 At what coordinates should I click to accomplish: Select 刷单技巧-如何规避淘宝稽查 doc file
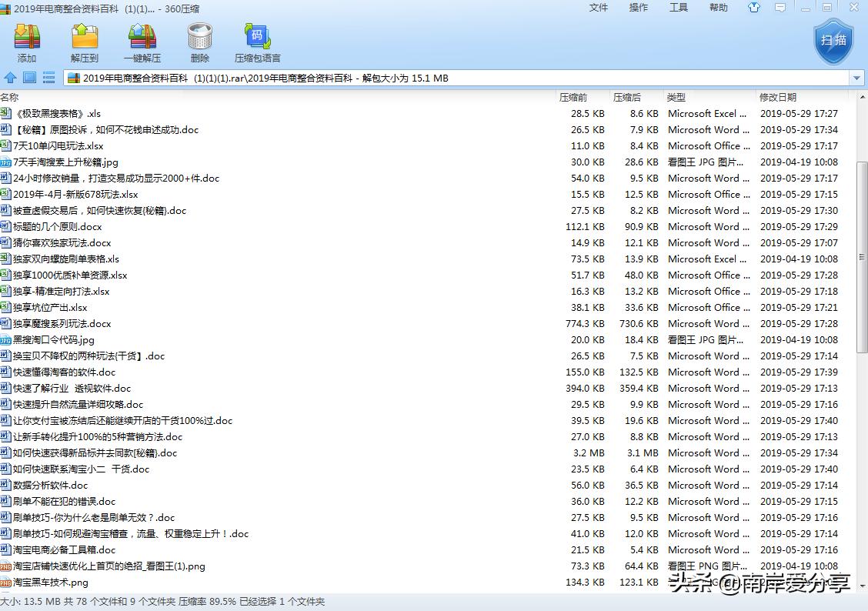[x=131, y=533]
